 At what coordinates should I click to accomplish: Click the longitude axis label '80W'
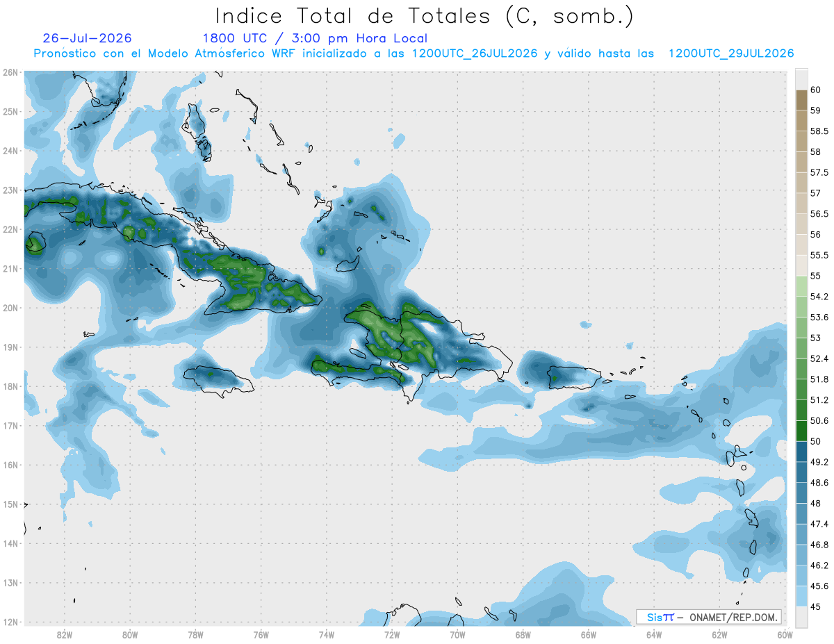(130, 635)
